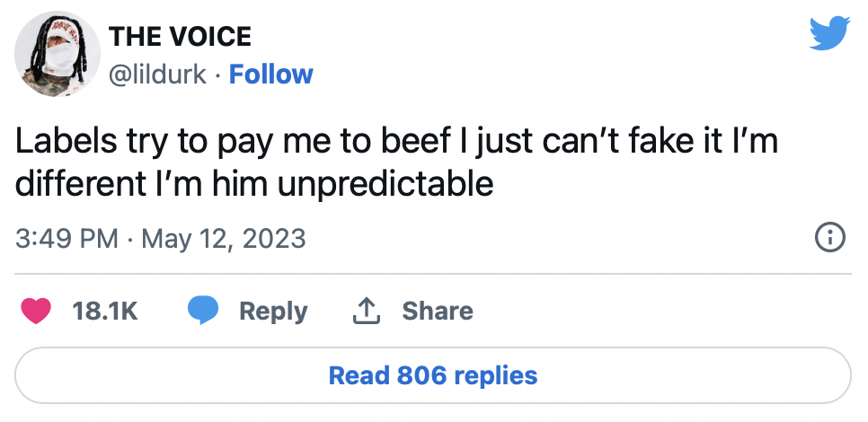Image resolution: width=868 pixels, height=422 pixels.
Task: Follow the lildurk account
Action: (x=270, y=74)
